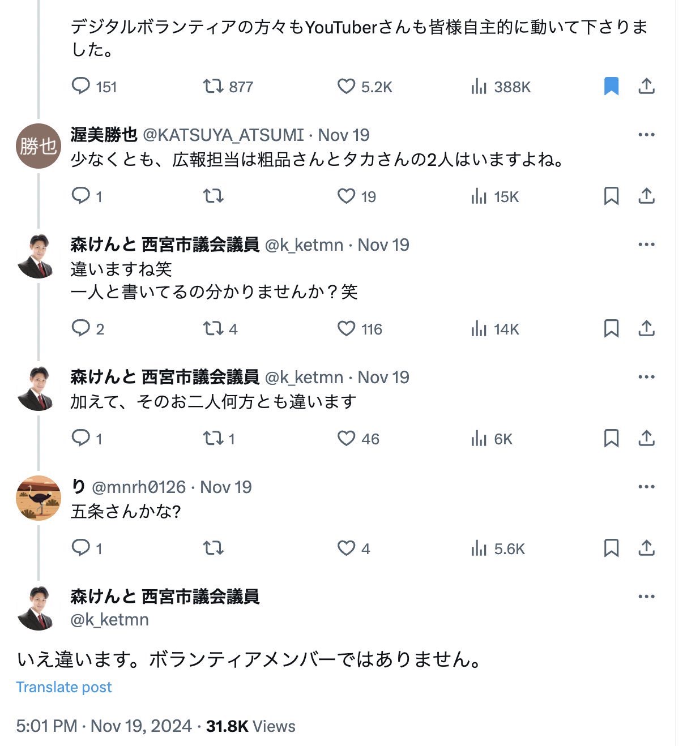Share the tweet with 388K views
The width and height of the screenshot is (700, 746).
click(x=646, y=87)
